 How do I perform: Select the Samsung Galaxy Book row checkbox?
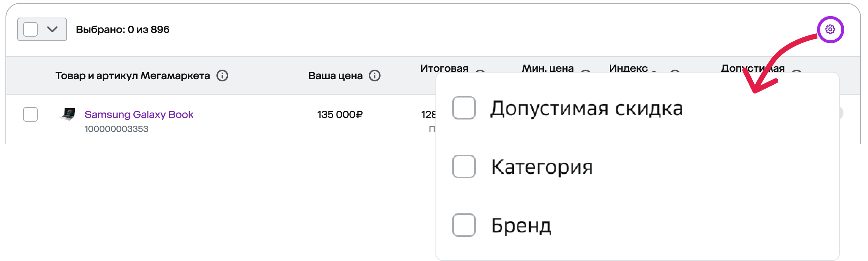click(30, 114)
